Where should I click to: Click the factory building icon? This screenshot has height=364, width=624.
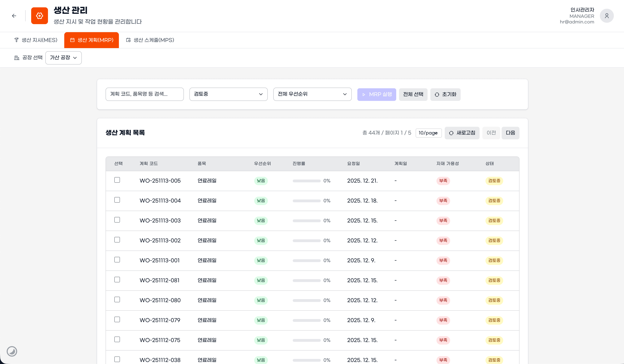[x=17, y=58]
